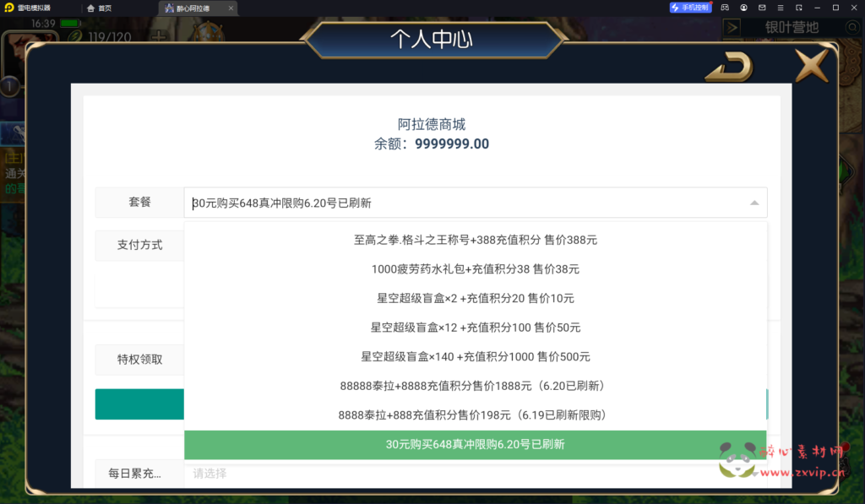Click the teal button in the 特权领取 section

(141, 404)
